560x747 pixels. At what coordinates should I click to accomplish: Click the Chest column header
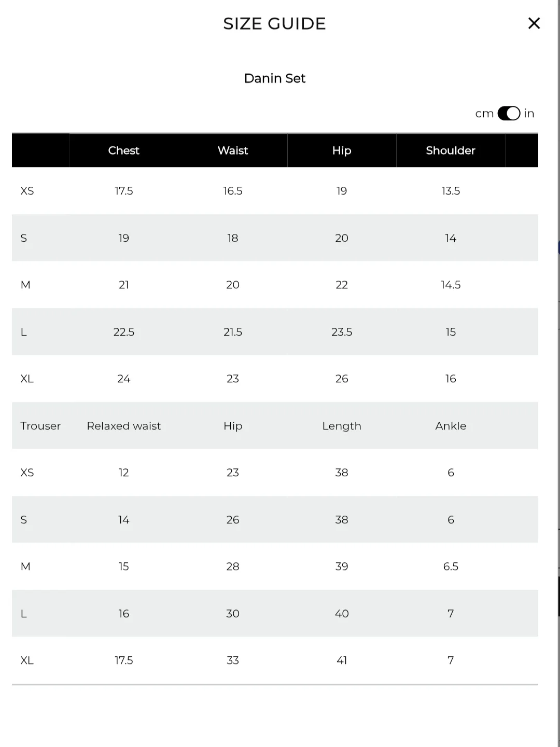123,150
